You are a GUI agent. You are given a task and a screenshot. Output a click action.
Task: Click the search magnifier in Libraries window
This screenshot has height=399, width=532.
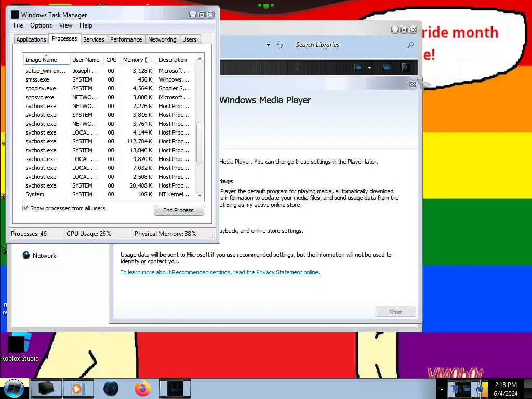[410, 45]
